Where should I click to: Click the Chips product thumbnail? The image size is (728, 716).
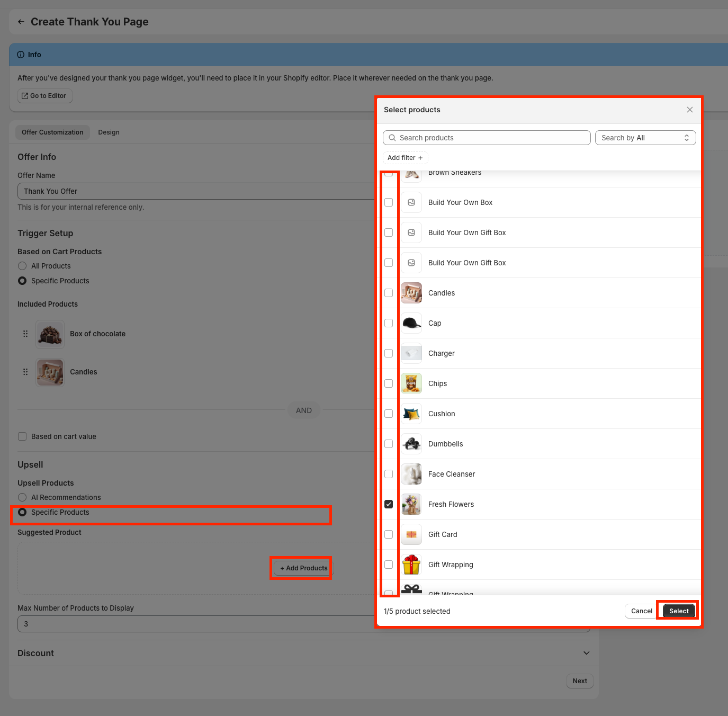pos(411,383)
